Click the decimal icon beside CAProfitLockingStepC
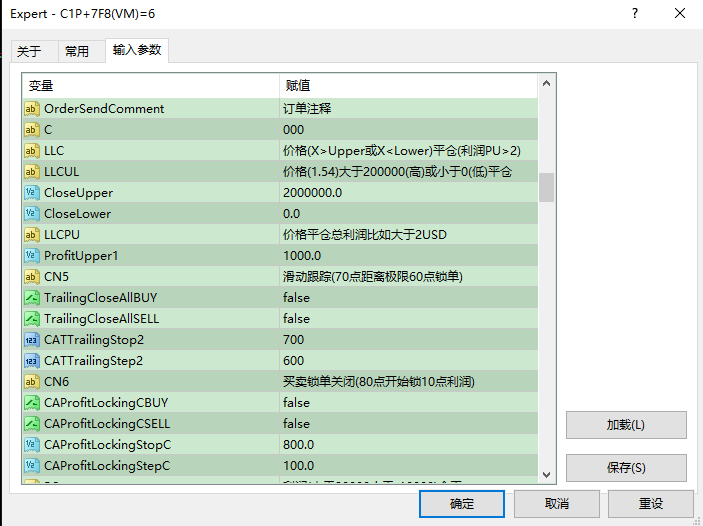The image size is (703, 526). tap(31, 465)
